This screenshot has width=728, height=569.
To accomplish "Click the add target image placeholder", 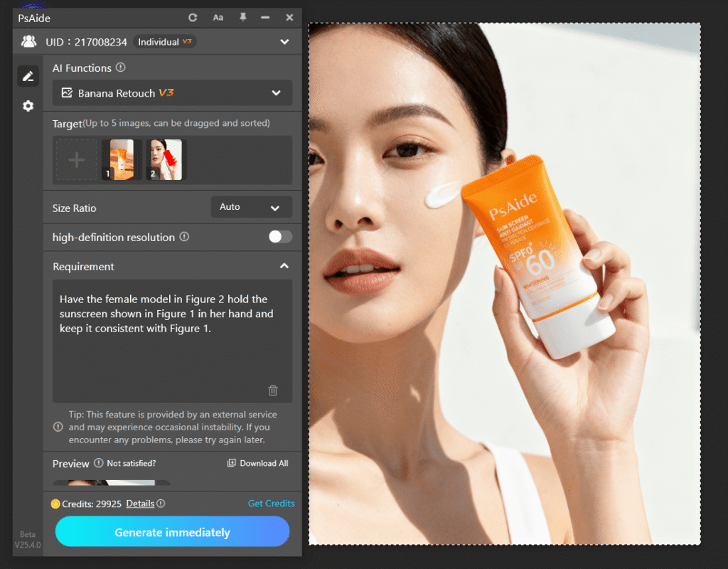I will click(76, 159).
